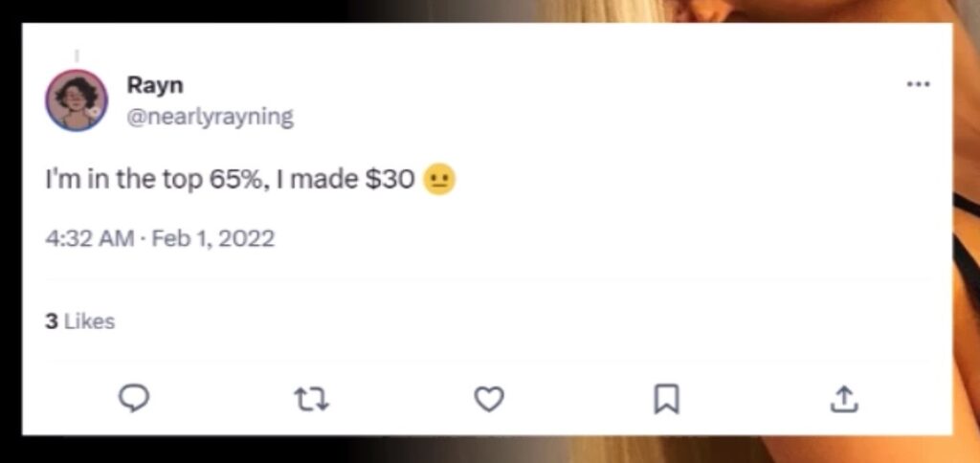Repost the tweet using the retweet icon
This screenshot has height=463, width=980.
point(313,399)
